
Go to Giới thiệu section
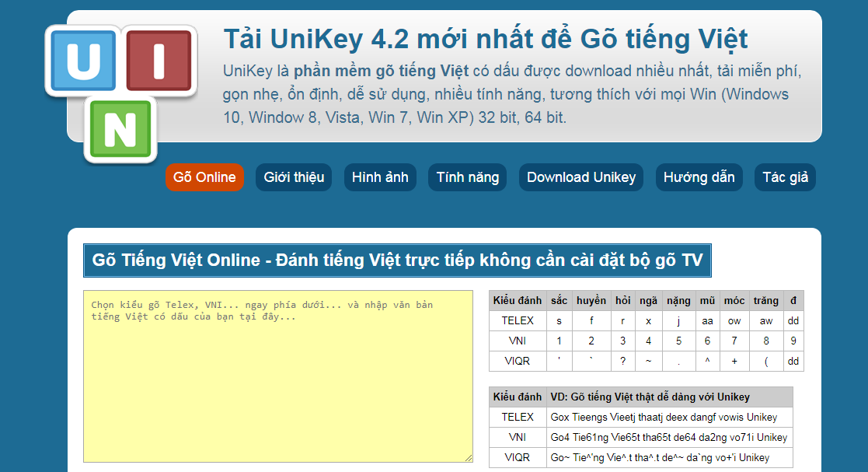pyautogui.click(x=294, y=177)
